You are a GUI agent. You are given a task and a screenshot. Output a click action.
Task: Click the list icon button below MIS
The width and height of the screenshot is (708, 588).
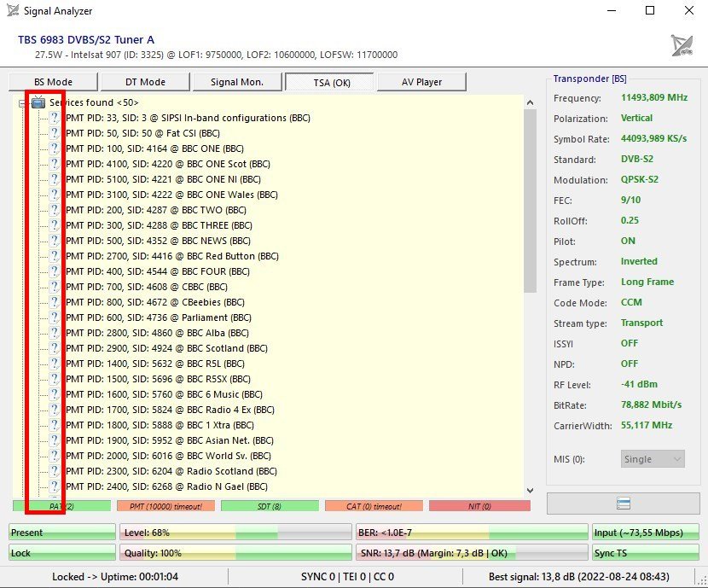(624, 504)
